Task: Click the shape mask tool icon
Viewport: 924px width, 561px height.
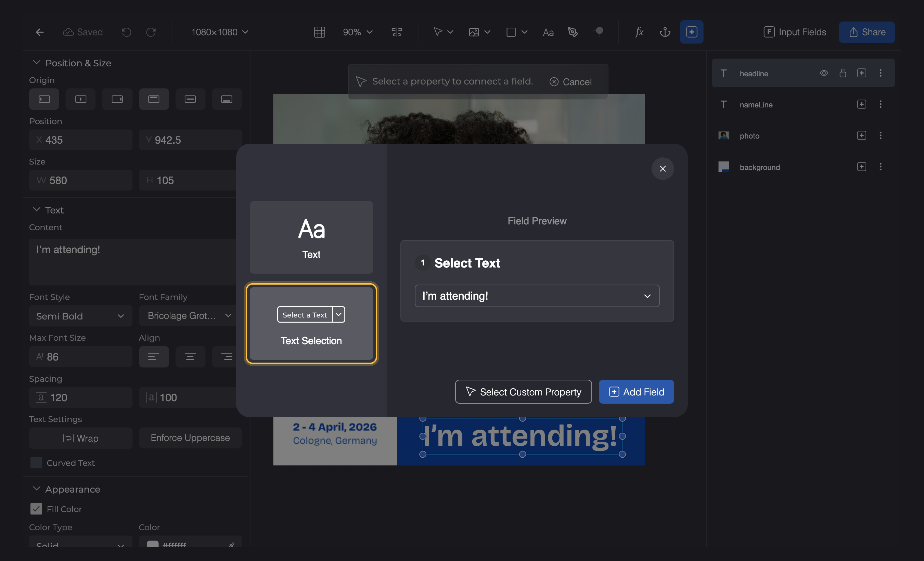Action: click(x=598, y=32)
